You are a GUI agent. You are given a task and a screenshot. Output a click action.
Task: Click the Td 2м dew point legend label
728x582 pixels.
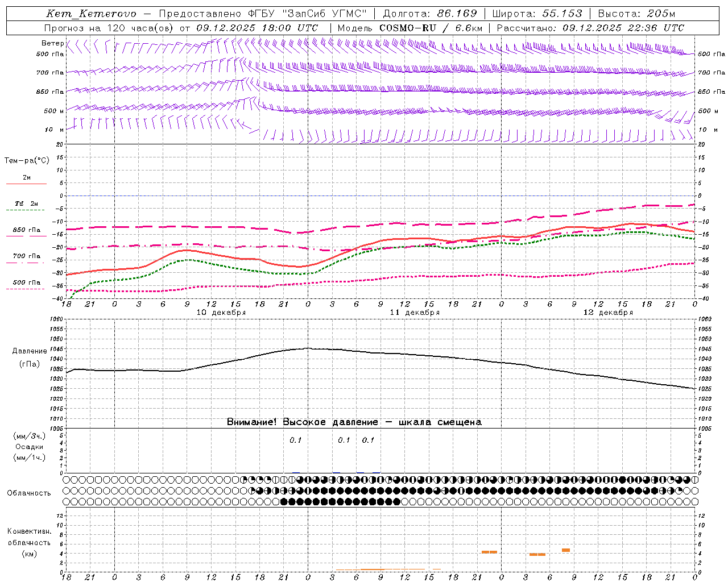click(27, 203)
